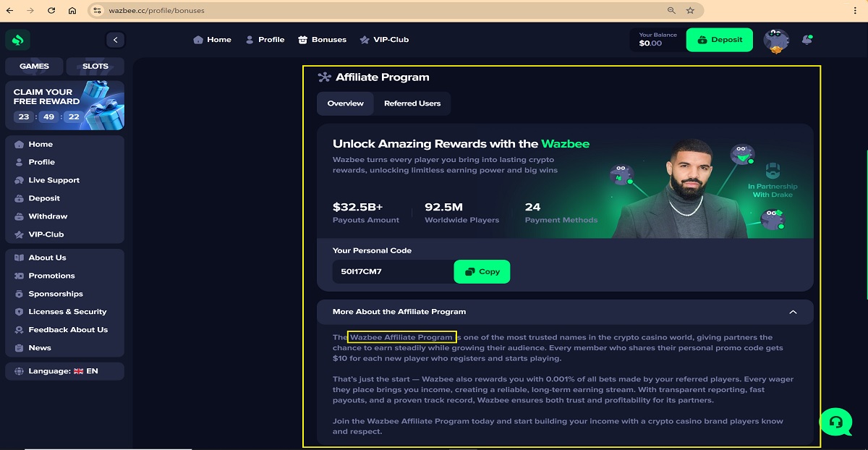The width and height of the screenshot is (868, 450).
Task: Copy the personal affiliate code
Action: point(482,272)
